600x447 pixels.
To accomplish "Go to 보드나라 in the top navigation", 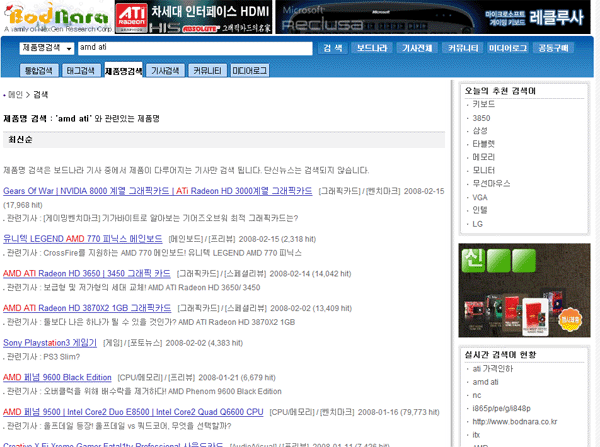I will 373,48.
